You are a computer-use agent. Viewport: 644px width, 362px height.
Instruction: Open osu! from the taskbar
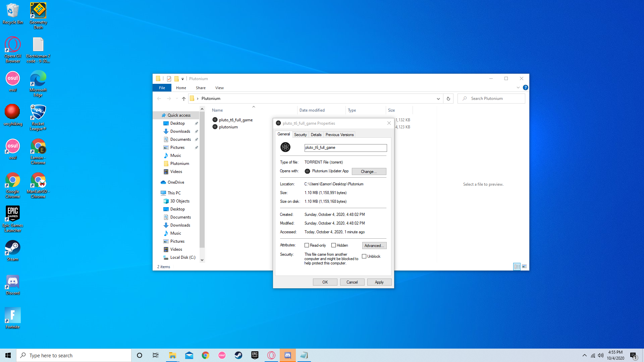[222, 355]
